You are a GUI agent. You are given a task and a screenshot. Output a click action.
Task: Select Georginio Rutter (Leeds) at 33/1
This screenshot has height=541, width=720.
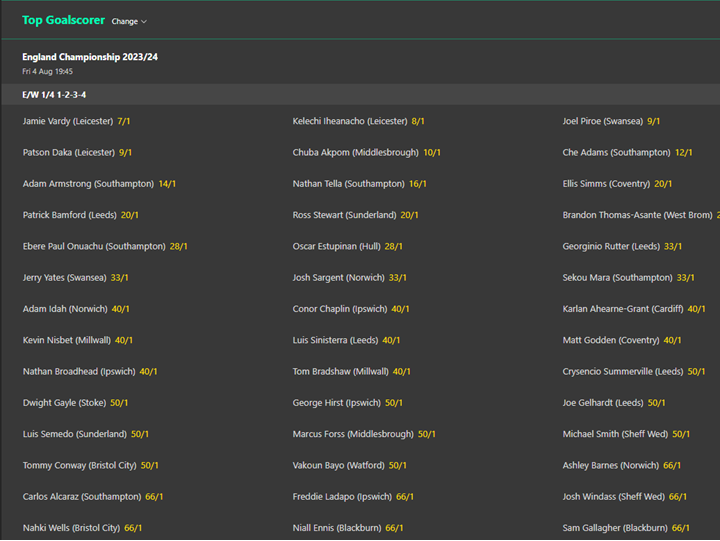coord(622,246)
